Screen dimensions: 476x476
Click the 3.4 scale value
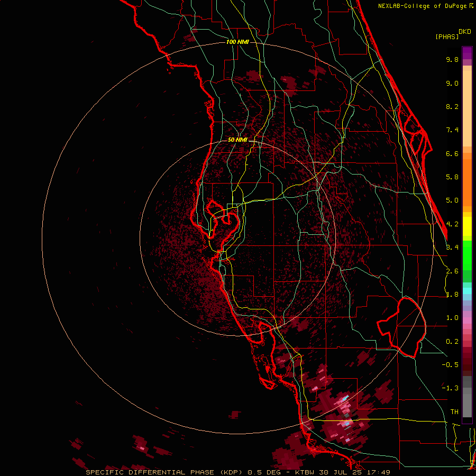(452, 248)
